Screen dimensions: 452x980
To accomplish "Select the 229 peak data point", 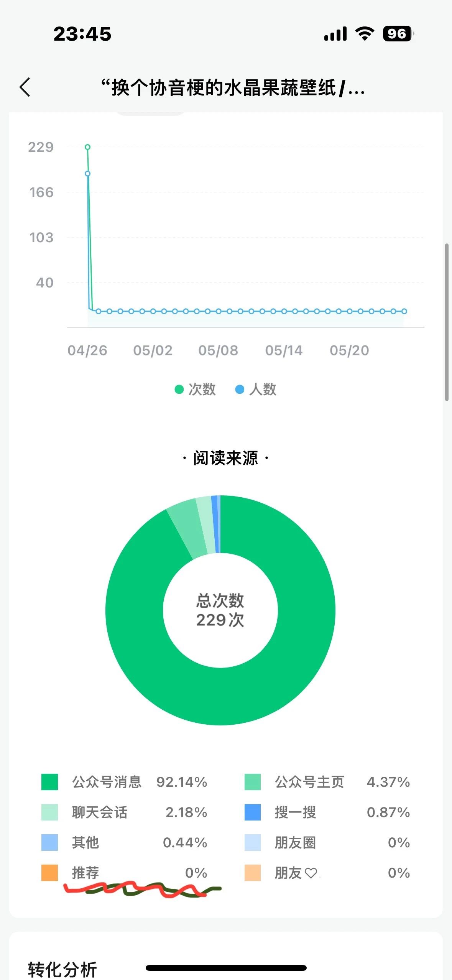I will 87,147.
